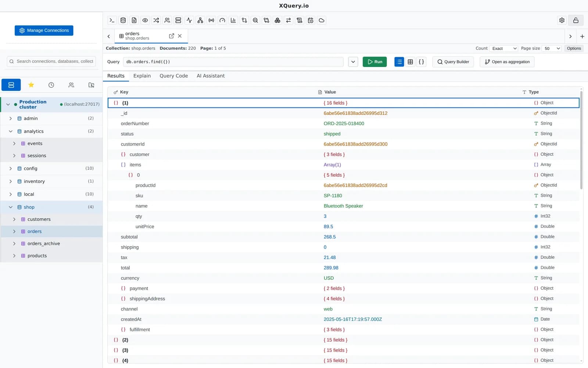Expand the inventory database
This screenshot has height=368, width=588.
(11, 181)
